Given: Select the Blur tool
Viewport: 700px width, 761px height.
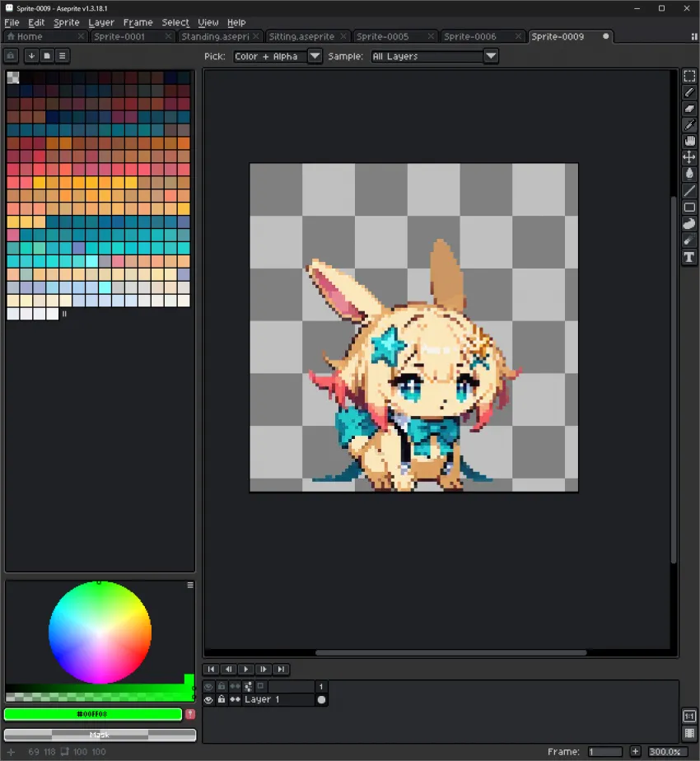Looking at the screenshot, I should [x=689, y=240].
